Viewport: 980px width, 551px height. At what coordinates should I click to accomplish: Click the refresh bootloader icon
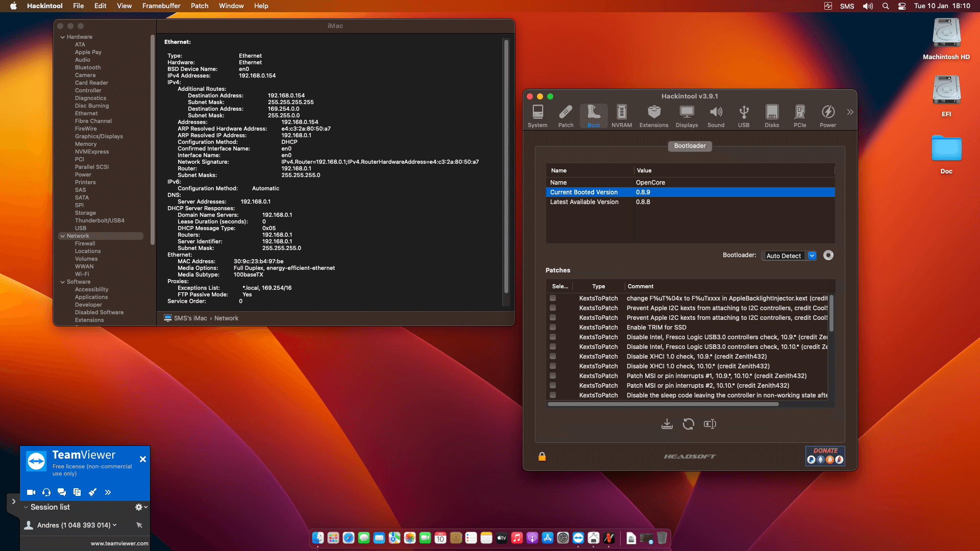tap(688, 423)
